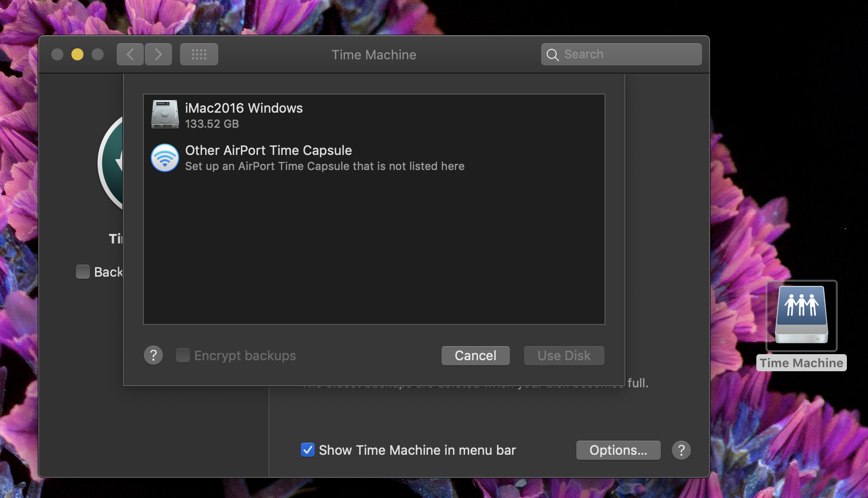Open help for disk selection sheet
The image size is (868, 498).
point(153,355)
